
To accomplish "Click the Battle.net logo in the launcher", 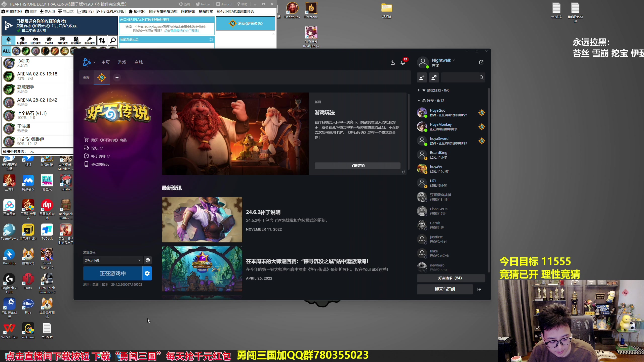I will pyautogui.click(x=86, y=62).
